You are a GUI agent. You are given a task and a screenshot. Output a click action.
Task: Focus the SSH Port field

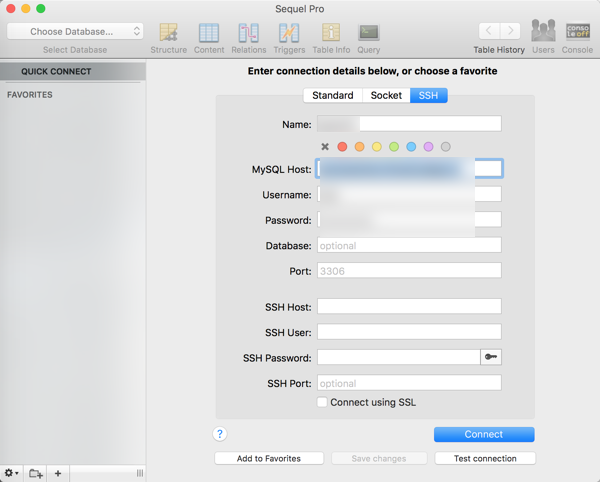coord(409,383)
